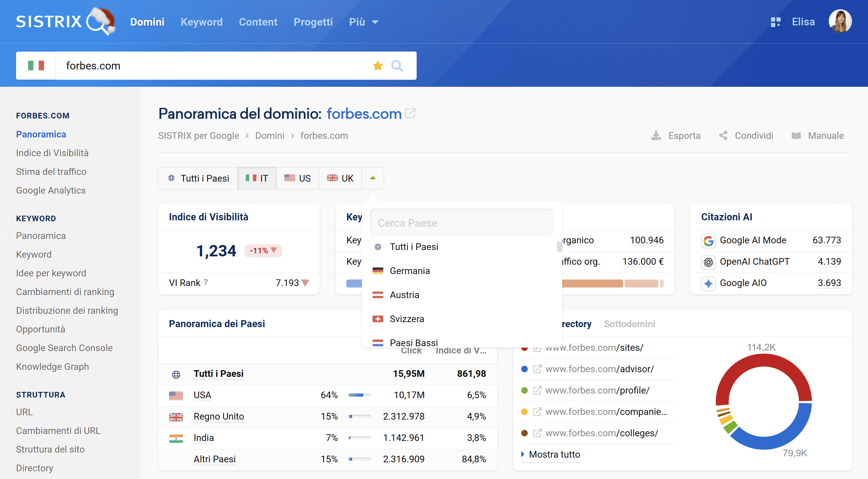
Task: Open Indice di Visibilità sidebar link
Action: [52, 153]
